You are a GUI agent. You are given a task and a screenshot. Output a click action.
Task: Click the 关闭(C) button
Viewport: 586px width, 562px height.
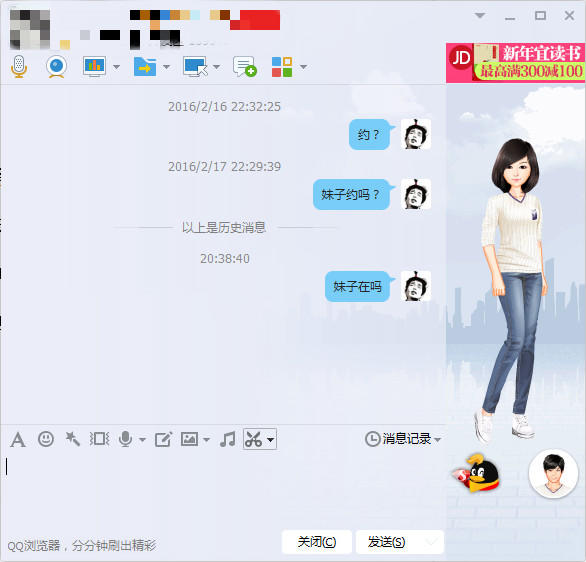(317, 541)
